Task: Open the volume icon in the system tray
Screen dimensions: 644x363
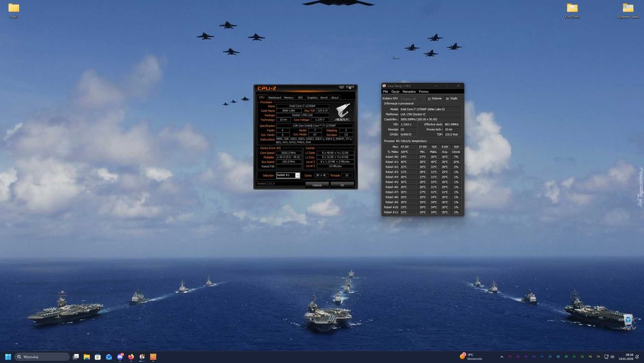Action: coord(612,357)
